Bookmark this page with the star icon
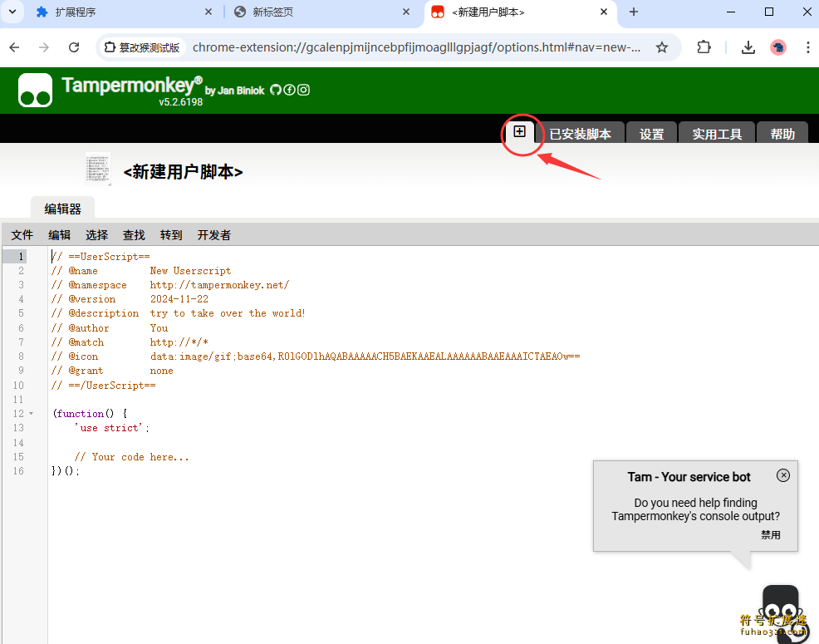 [x=662, y=47]
